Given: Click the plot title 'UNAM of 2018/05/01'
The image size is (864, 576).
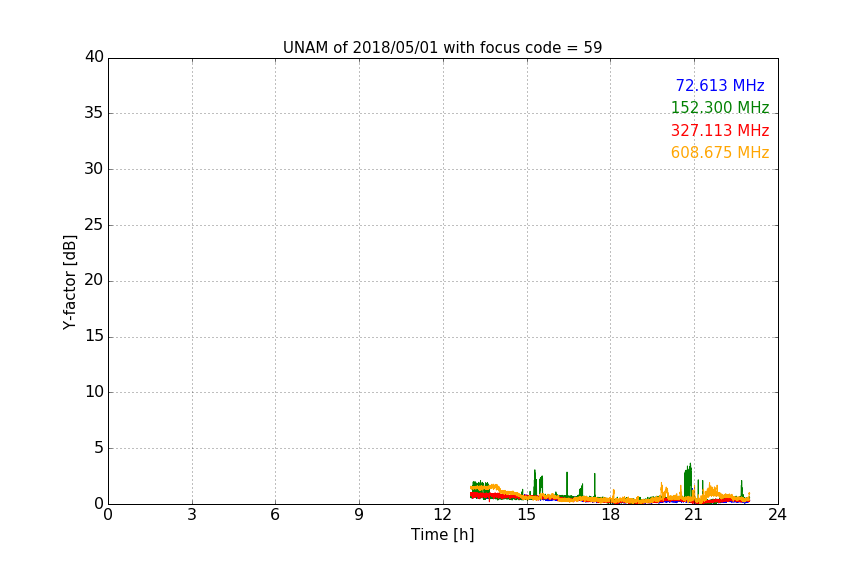Looking at the screenshot, I should (x=360, y=48).
